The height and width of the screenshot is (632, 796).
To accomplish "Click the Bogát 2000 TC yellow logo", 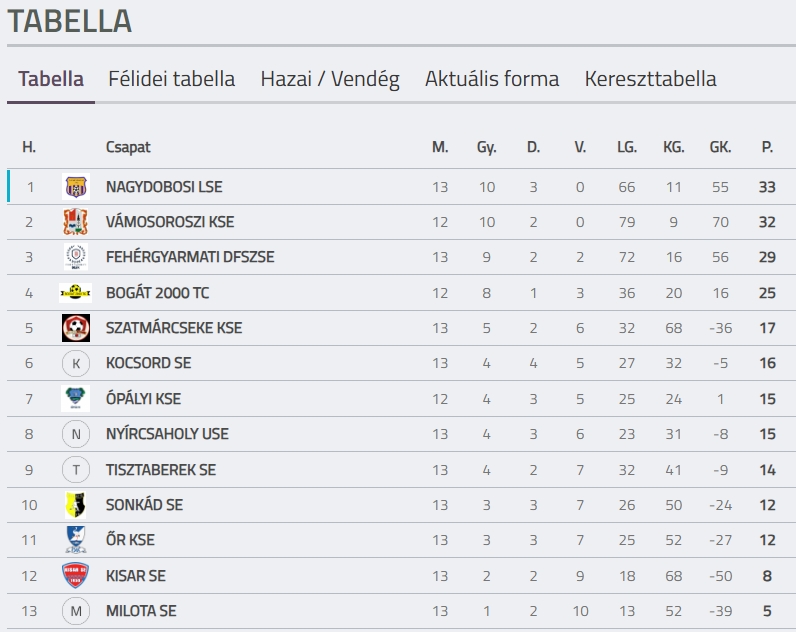I will pyautogui.click(x=76, y=292).
